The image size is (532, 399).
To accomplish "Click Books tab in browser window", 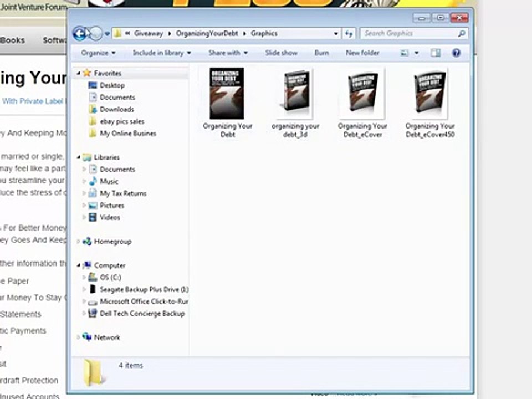I will (13, 40).
